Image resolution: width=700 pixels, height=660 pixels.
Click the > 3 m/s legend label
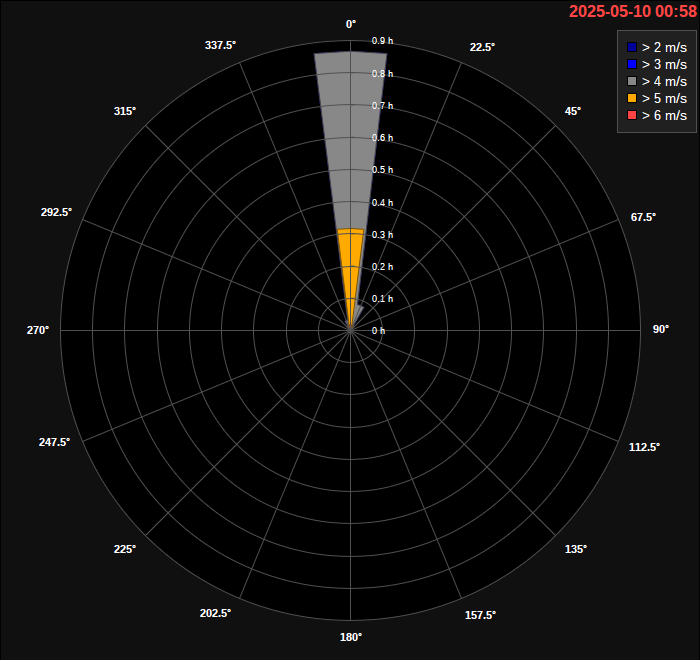pos(664,64)
